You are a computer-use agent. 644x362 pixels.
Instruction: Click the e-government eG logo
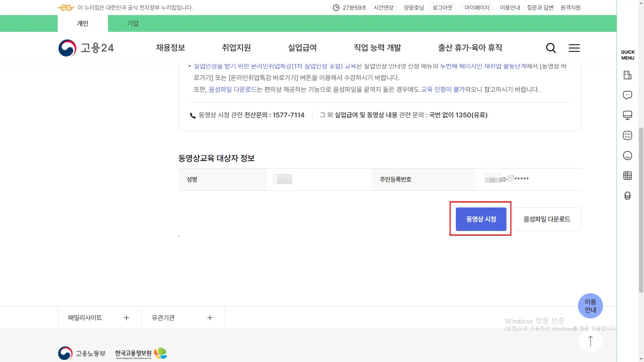pyautogui.click(x=66, y=7)
